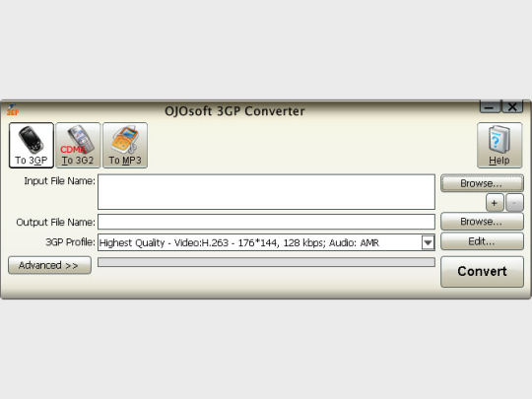Browse for an input file
The image size is (532, 399).
coord(482,183)
